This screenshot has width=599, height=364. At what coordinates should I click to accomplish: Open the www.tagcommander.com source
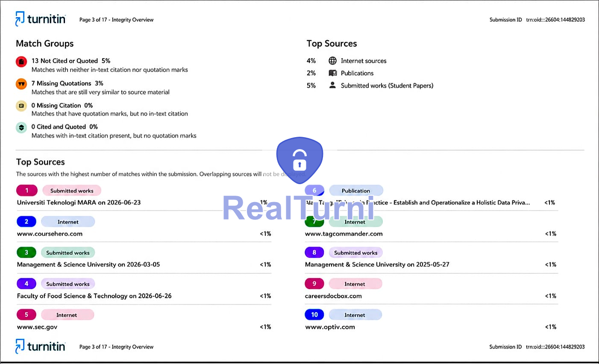344,234
